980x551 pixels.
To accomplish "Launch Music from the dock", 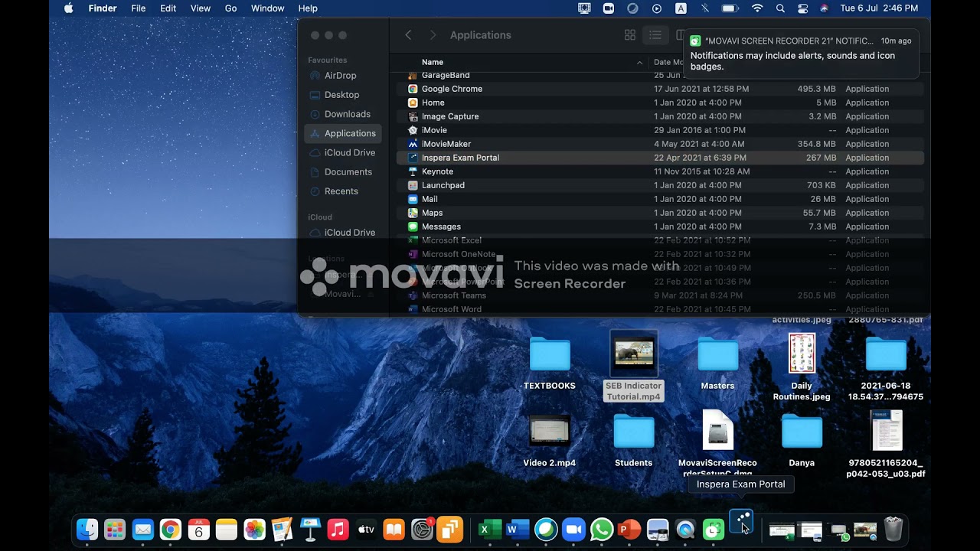I will [x=338, y=530].
